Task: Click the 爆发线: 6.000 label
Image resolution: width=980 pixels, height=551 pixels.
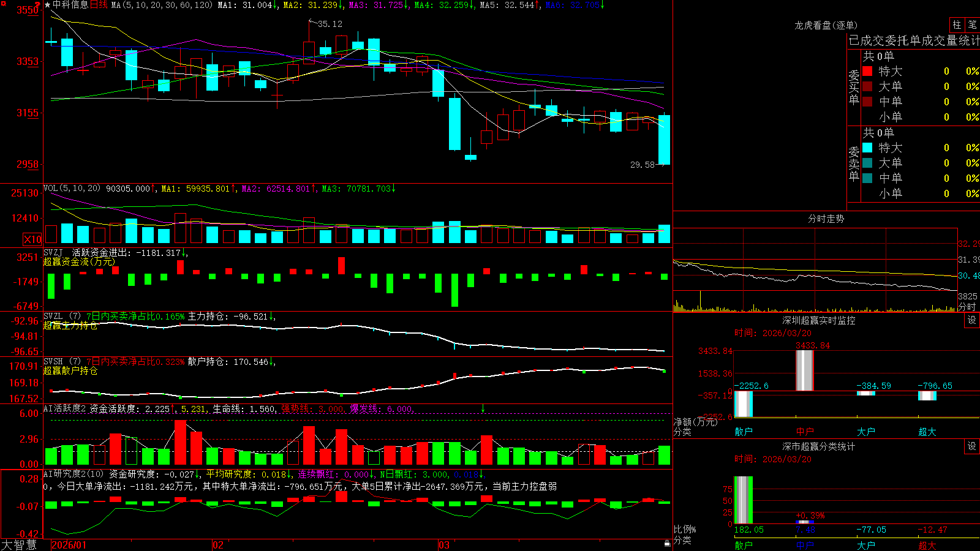Action: (382, 408)
